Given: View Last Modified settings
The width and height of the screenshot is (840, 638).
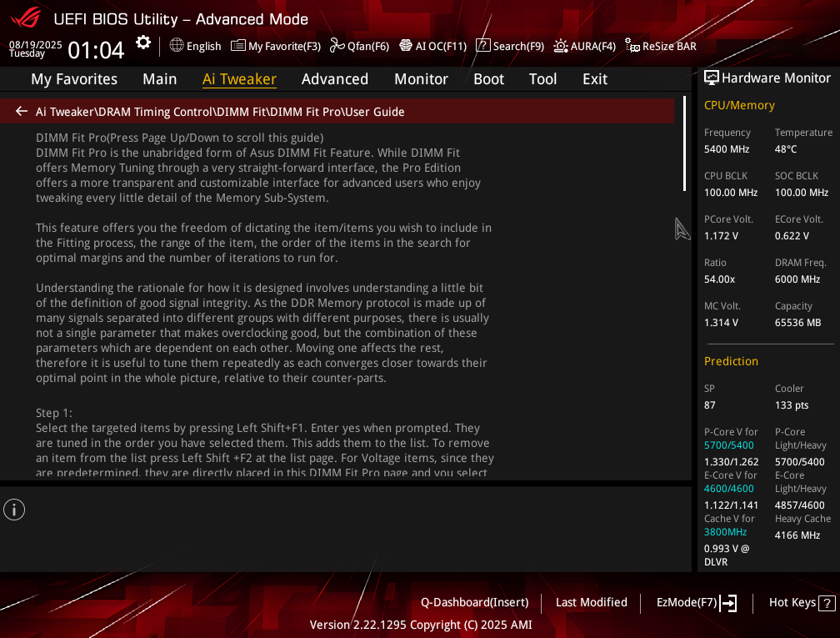Looking at the screenshot, I should (592, 602).
